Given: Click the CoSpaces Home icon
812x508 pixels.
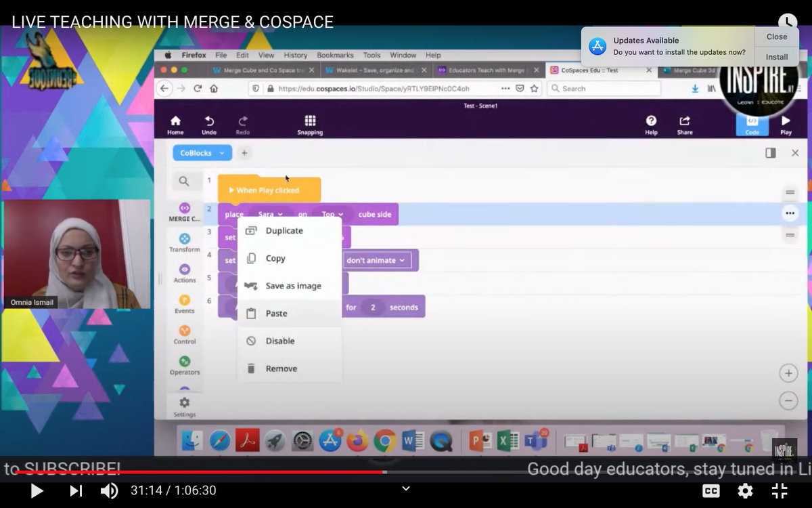Looking at the screenshot, I should (x=175, y=124).
